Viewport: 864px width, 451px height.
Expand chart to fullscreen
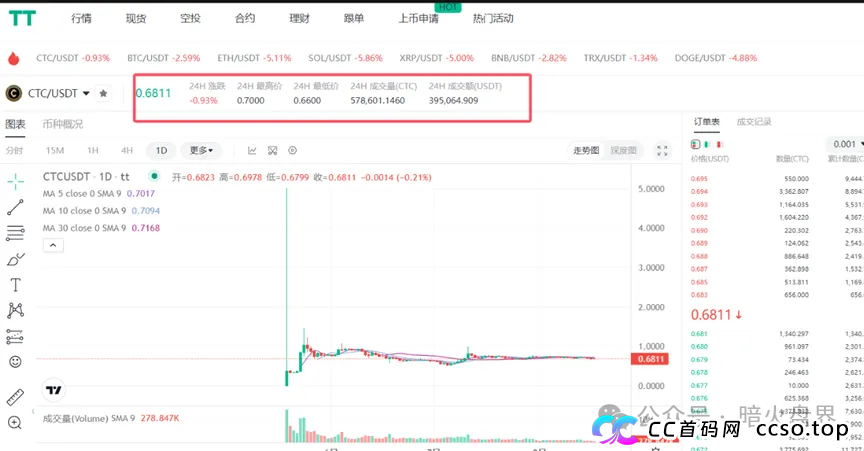(662, 151)
